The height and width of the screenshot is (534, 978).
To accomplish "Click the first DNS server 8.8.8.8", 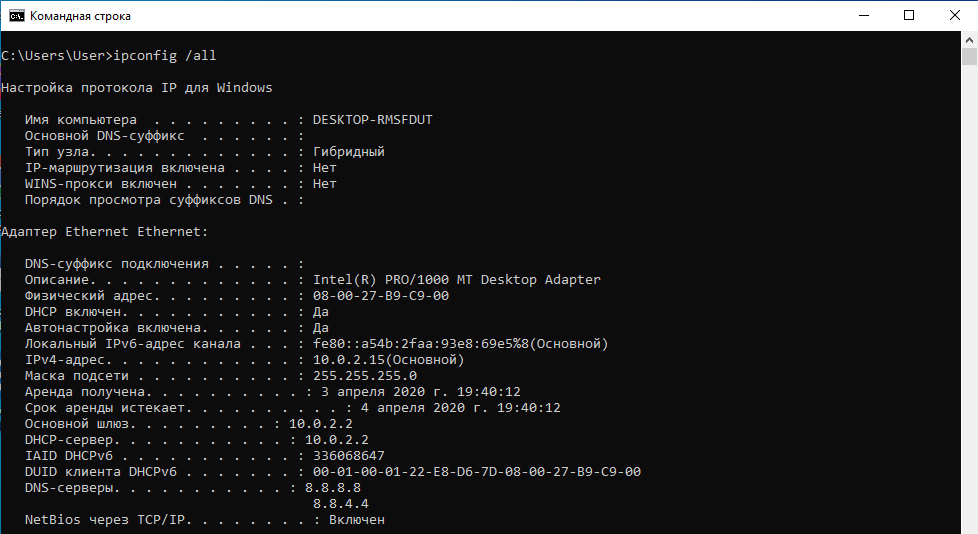I will click(x=332, y=488).
